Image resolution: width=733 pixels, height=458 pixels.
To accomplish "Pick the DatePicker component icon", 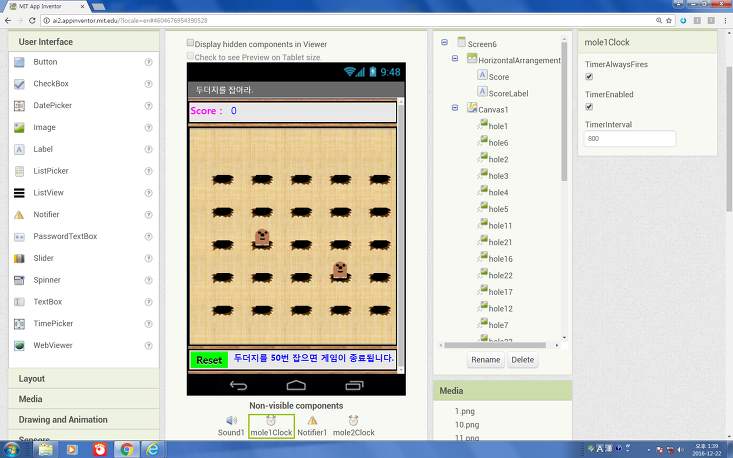I will (x=19, y=106).
